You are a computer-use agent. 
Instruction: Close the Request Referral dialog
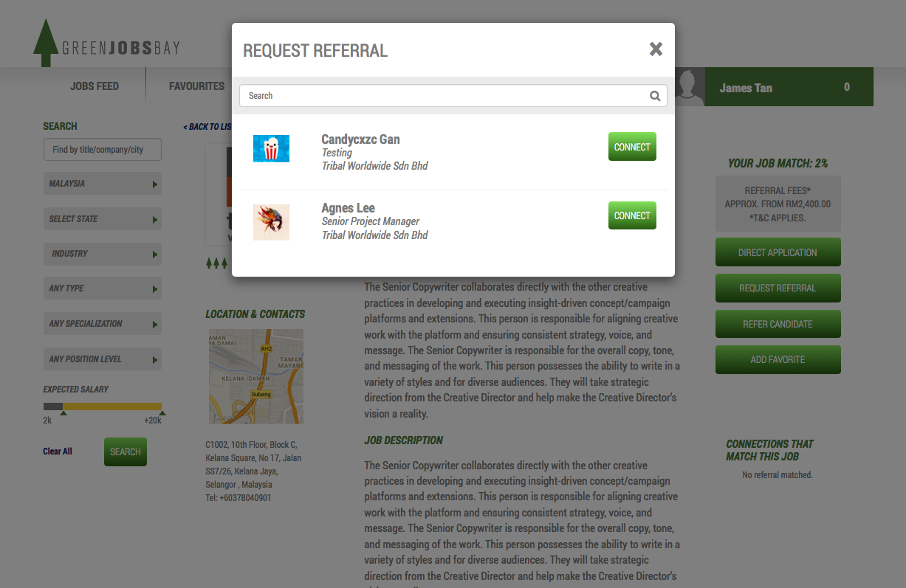tap(656, 49)
